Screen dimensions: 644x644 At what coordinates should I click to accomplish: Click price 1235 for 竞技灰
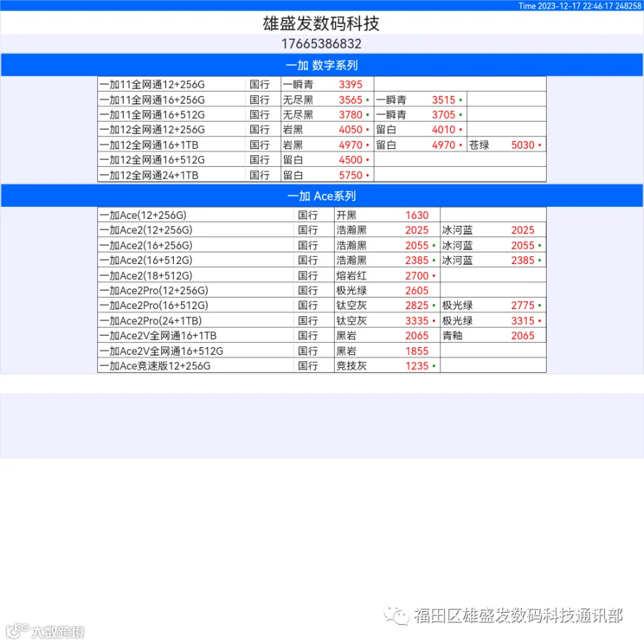point(417,366)
